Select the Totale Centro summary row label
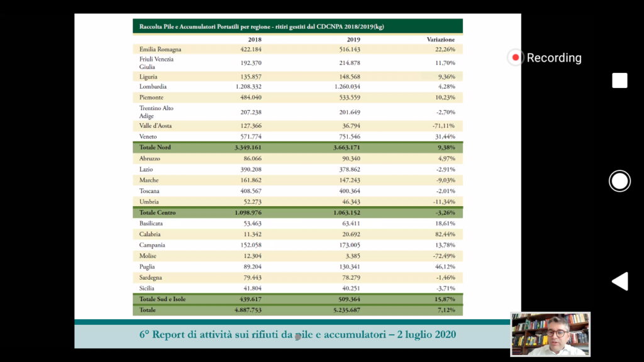The width and height of the screenshot is (644, 362). click(x=158, y=212)
